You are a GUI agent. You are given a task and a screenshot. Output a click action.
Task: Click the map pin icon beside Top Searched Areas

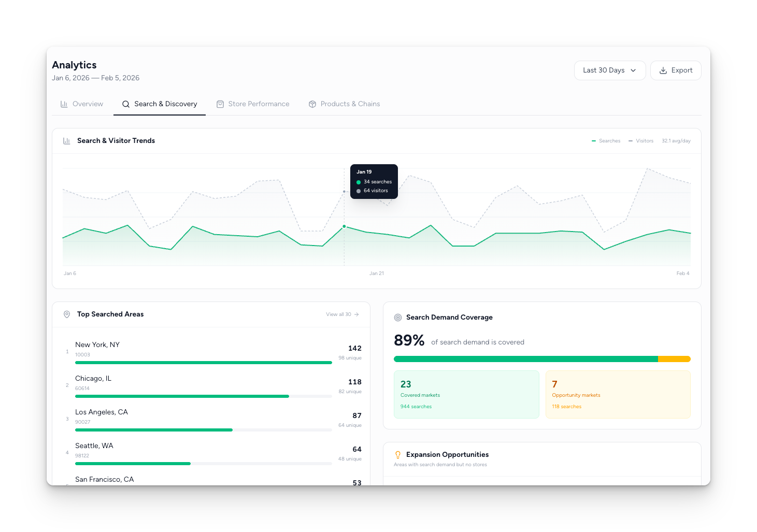point(67,314)
